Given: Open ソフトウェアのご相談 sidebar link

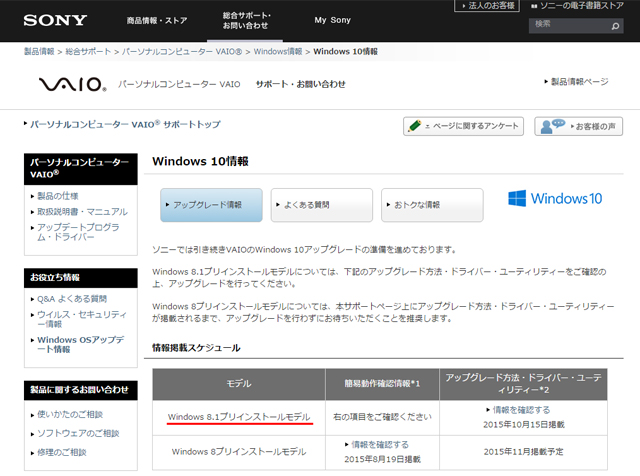Looking at the screenshot, I should coord(78,433).
